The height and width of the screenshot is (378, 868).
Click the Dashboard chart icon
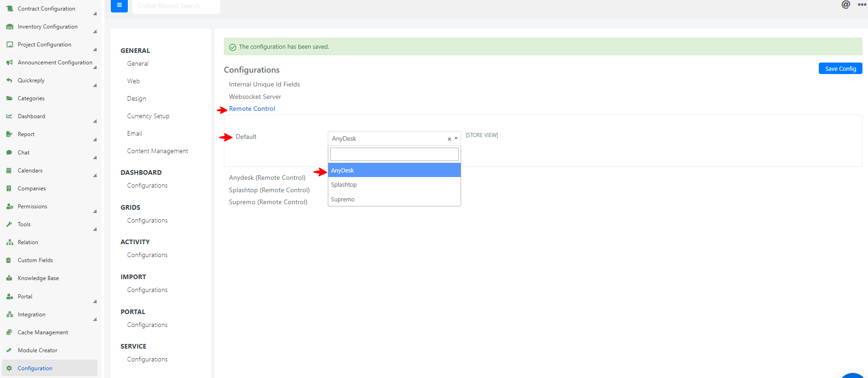9,116
